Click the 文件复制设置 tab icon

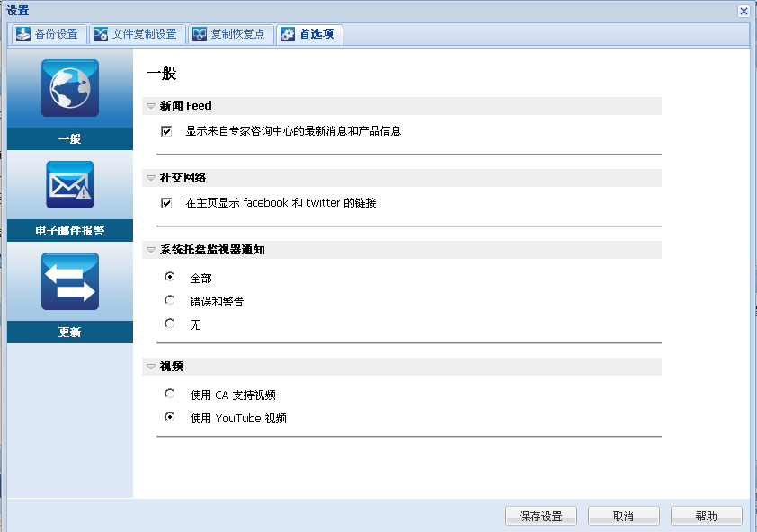[x=102, y=34]
